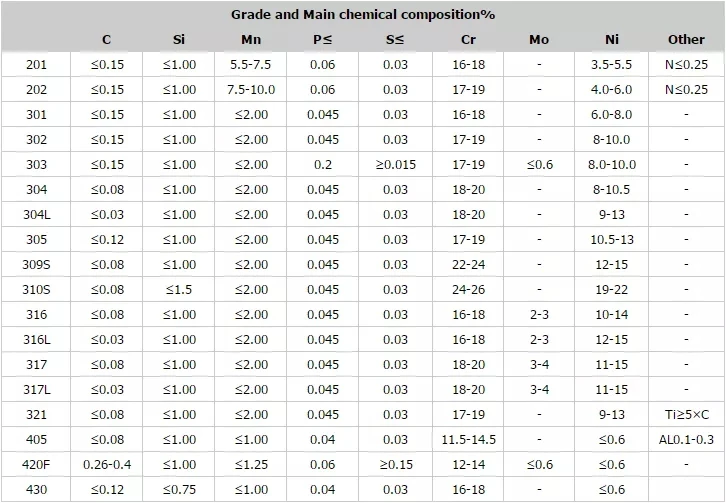Click the ≥0.015 sulfur cell for grade 303
726x503 pixels.
[395, 164]
